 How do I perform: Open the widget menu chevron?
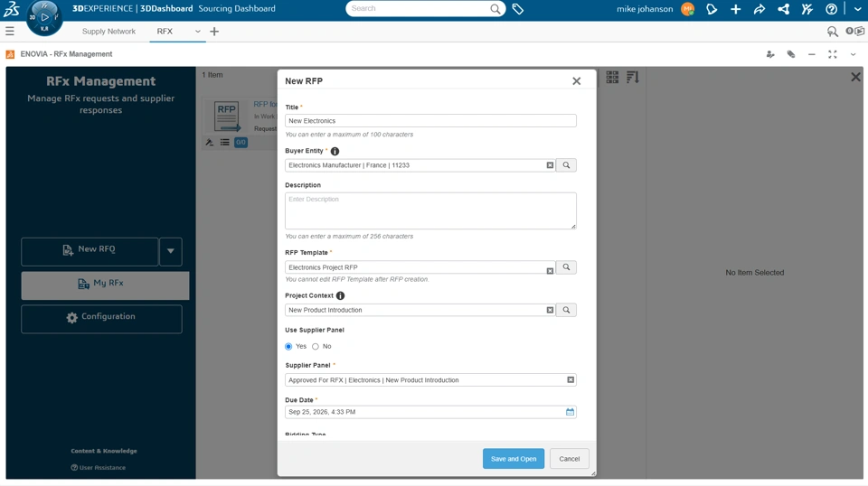tap(853, 54)
